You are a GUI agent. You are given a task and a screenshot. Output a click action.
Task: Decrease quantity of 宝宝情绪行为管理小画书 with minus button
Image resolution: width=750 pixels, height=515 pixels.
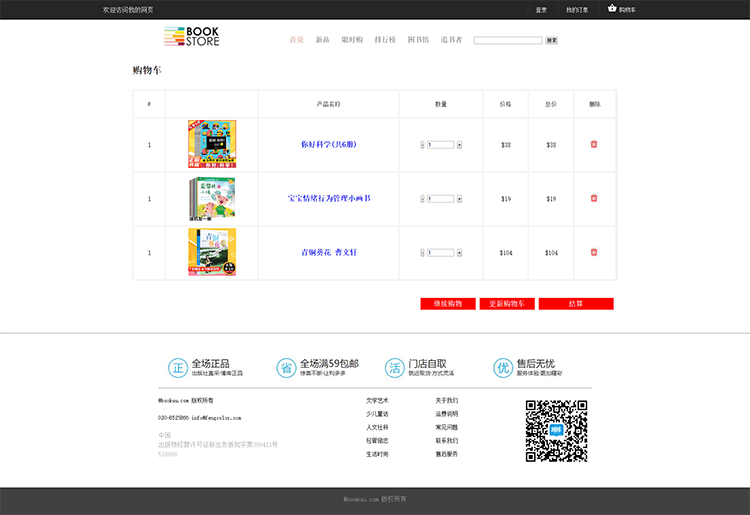(x=423, y=199)
